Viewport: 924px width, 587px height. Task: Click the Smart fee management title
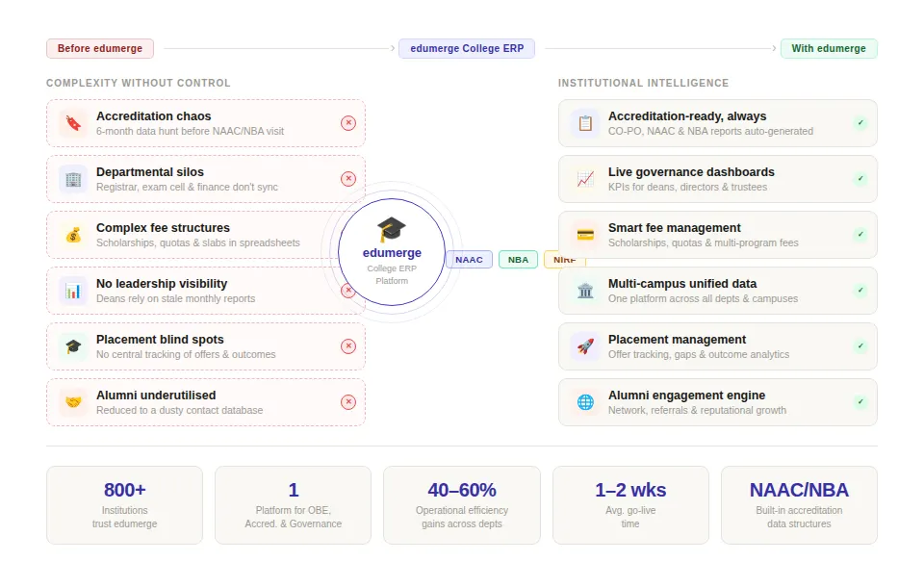click(675, 228)
